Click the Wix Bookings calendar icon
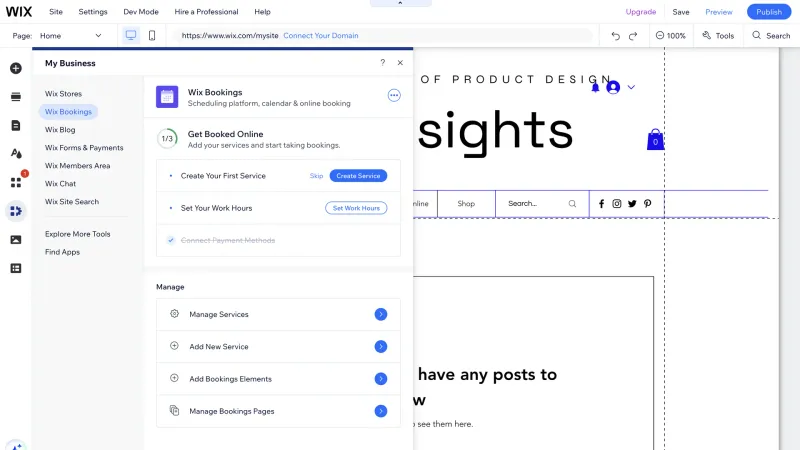 click(167, 97)
